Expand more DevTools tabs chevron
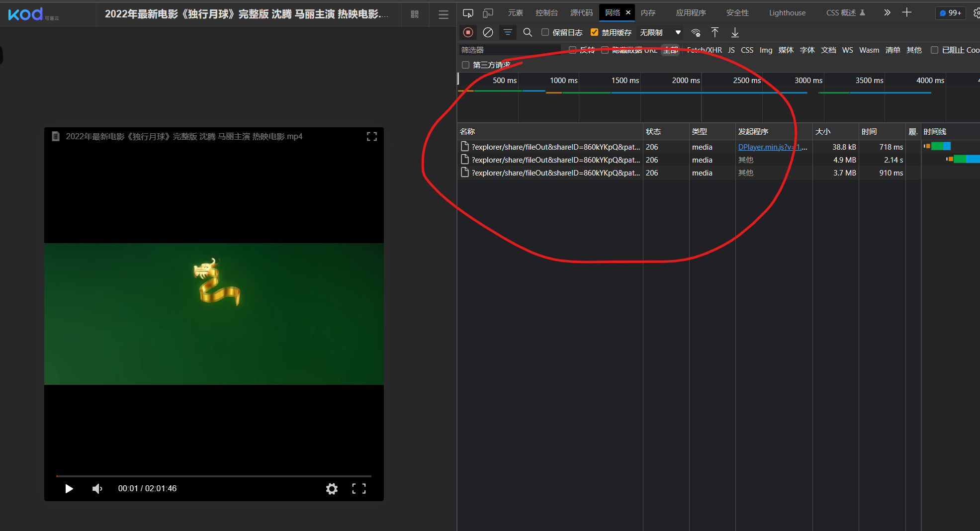 pos(887,13)
